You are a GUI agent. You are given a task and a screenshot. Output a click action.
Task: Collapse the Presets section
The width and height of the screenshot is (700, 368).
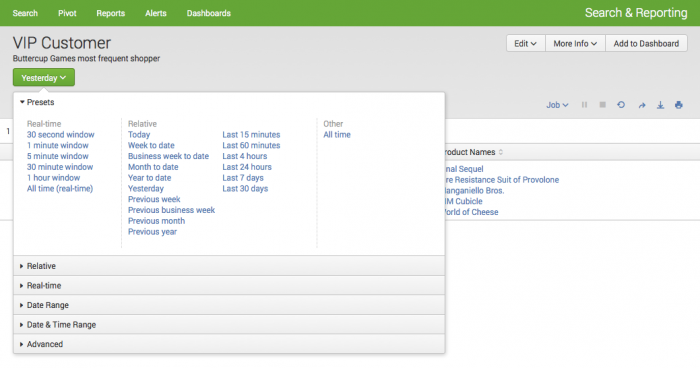37,102
